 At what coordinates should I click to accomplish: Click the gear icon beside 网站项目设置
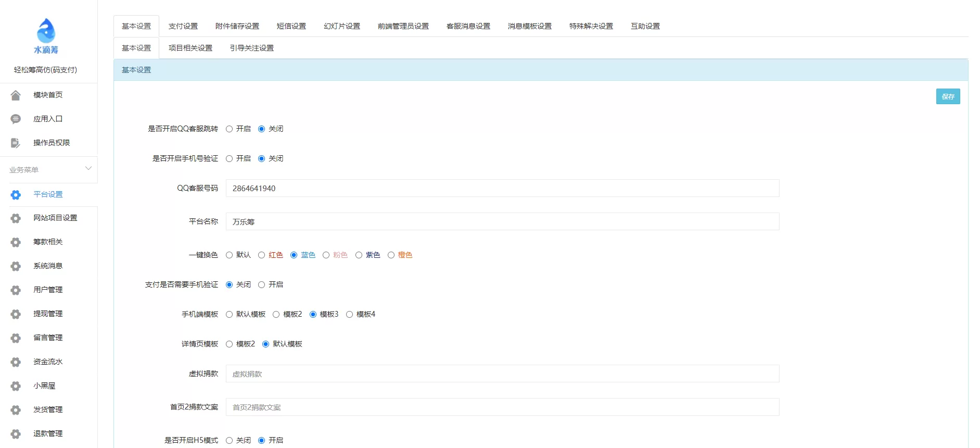click(16, 218)
